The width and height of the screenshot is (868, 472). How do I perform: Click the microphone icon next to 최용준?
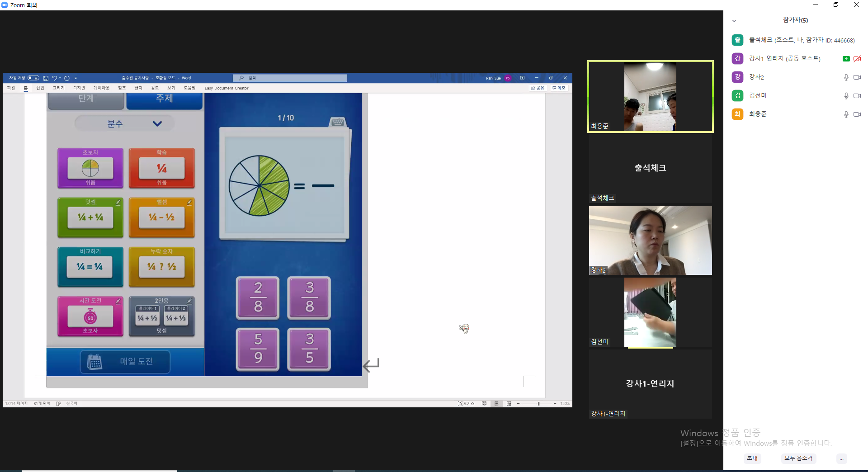(x=846, y=114)
